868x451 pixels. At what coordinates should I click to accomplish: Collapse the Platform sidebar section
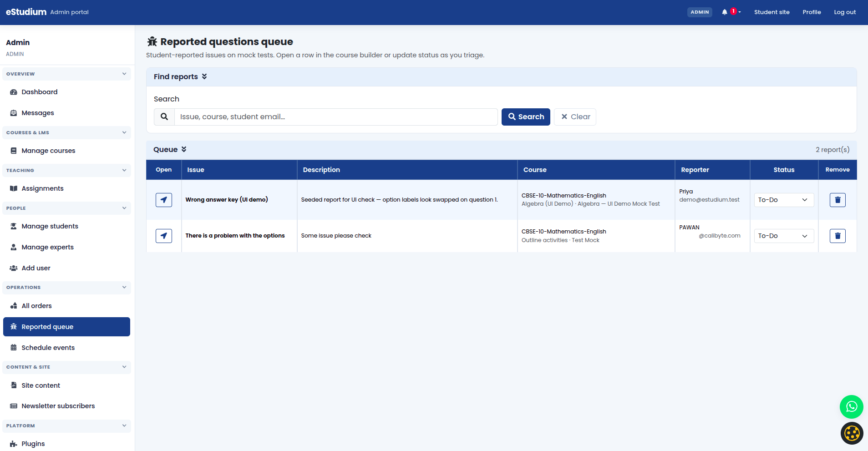point(66,426)
